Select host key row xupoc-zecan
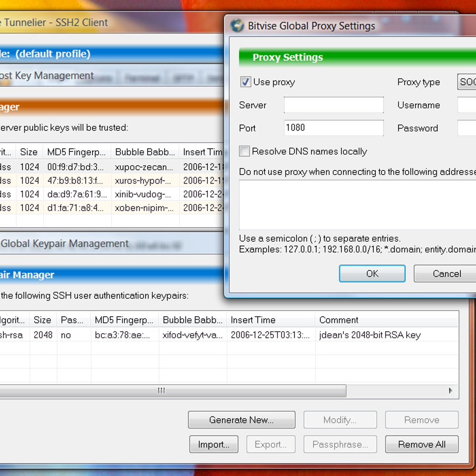The width and height of the screenshot is (476, 476). coord(112,167)
